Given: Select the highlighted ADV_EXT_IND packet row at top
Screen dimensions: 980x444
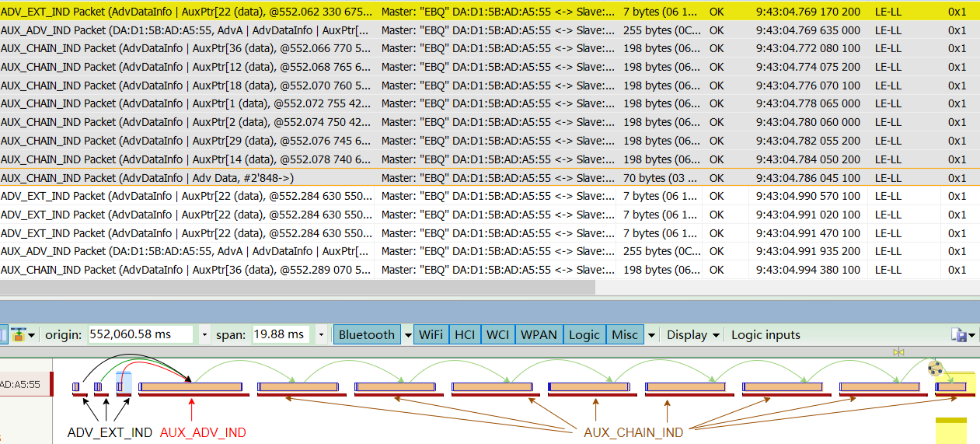Looking at the screenshot, I should pos(490,12).
